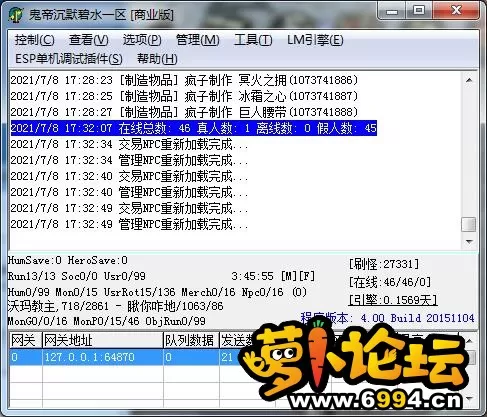Maximize the server window

419,11
